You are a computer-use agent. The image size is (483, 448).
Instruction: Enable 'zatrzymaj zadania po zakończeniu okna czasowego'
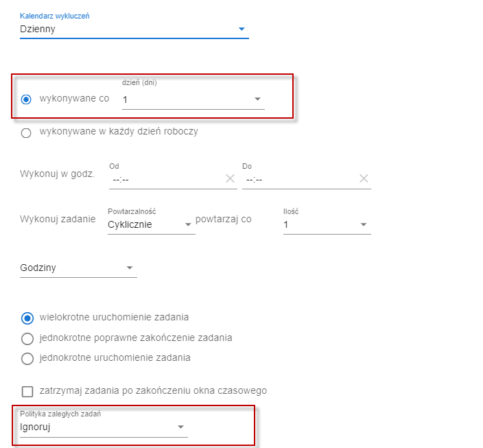[27, 391]
